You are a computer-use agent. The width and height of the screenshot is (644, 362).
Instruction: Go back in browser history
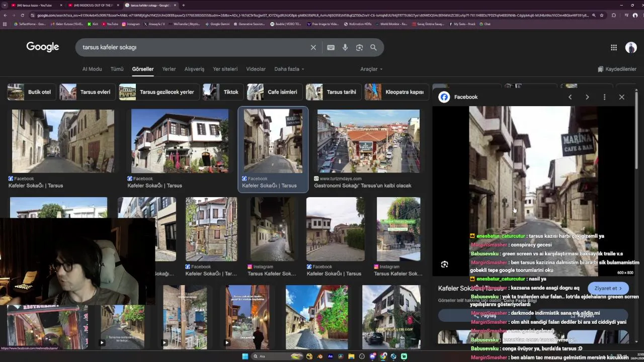pyautogui.click(x=5, y=15)
